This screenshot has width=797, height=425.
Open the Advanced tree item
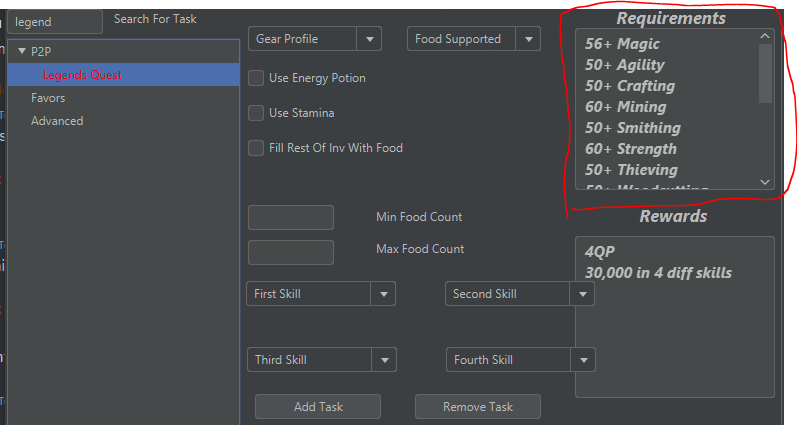(x=57, y=121)
